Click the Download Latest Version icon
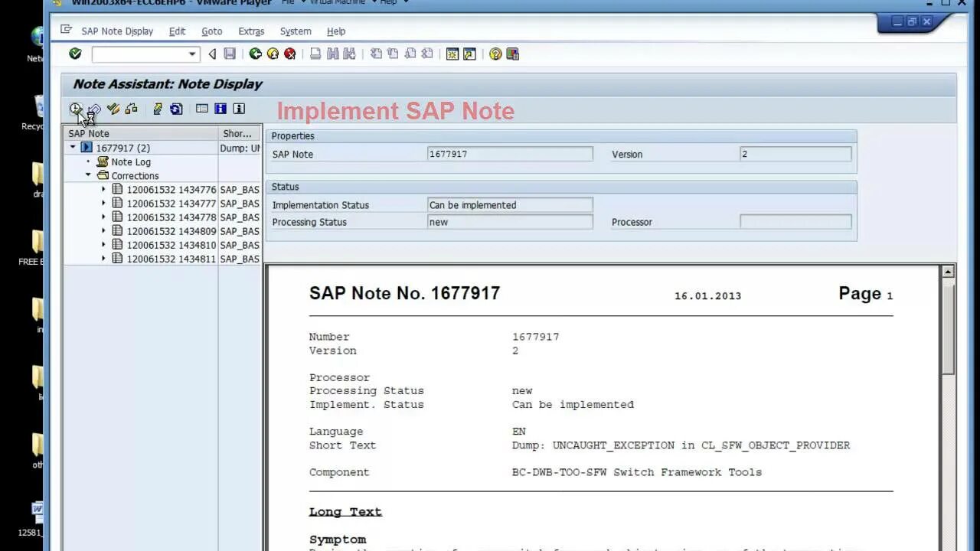 pos(158,109)
